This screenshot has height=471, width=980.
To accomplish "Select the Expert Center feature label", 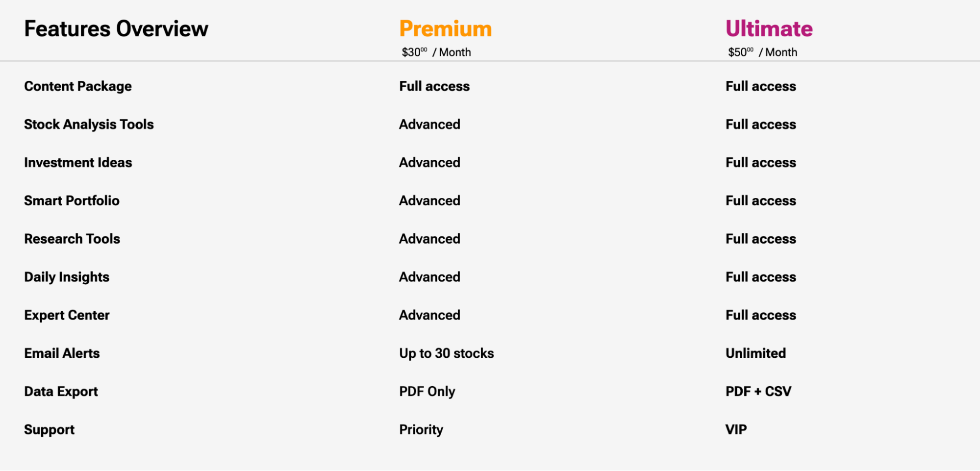I will (x=67, y=315).
